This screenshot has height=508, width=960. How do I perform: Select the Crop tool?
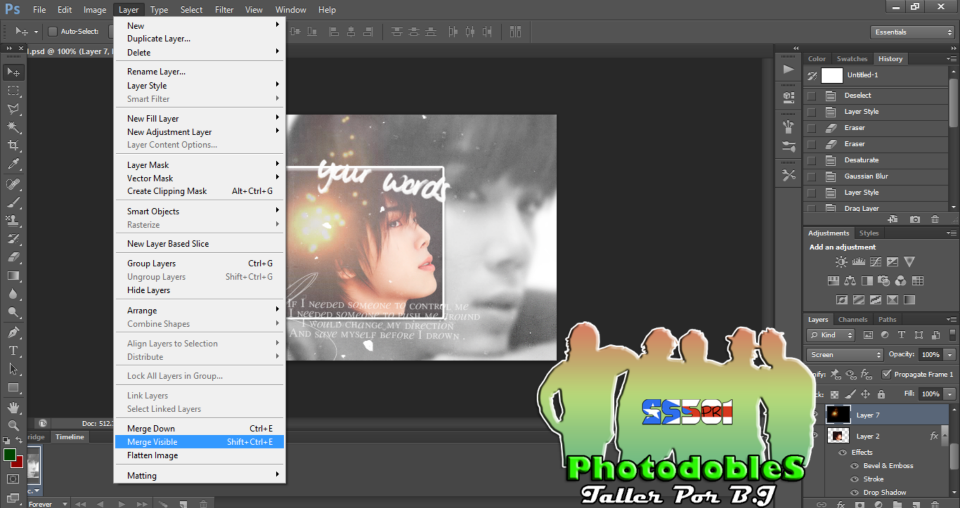coord(13,146)
